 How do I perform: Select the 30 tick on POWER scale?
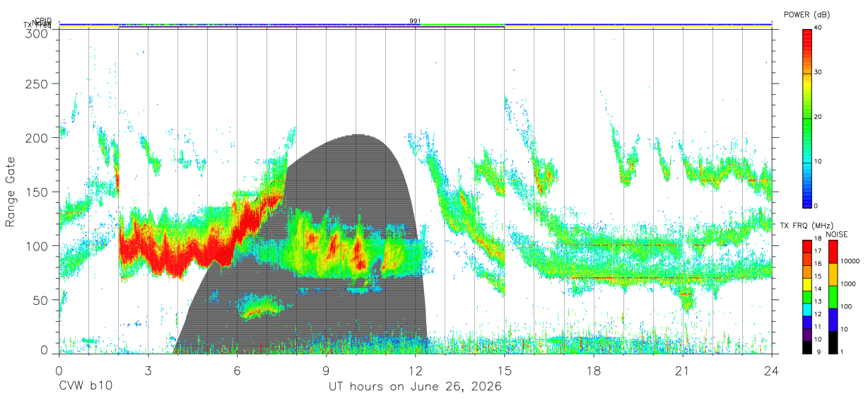tap(819, 73)
